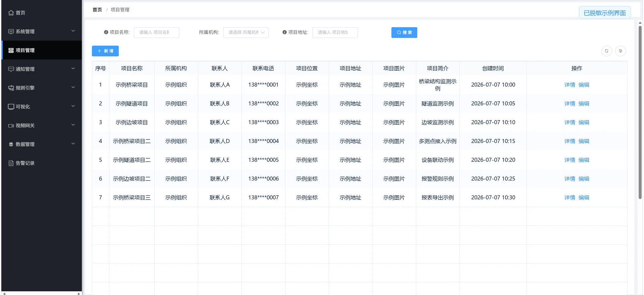Click the 项目简介 column header
This screenshot has height=295, width=644.
click(x=438, y=68)
